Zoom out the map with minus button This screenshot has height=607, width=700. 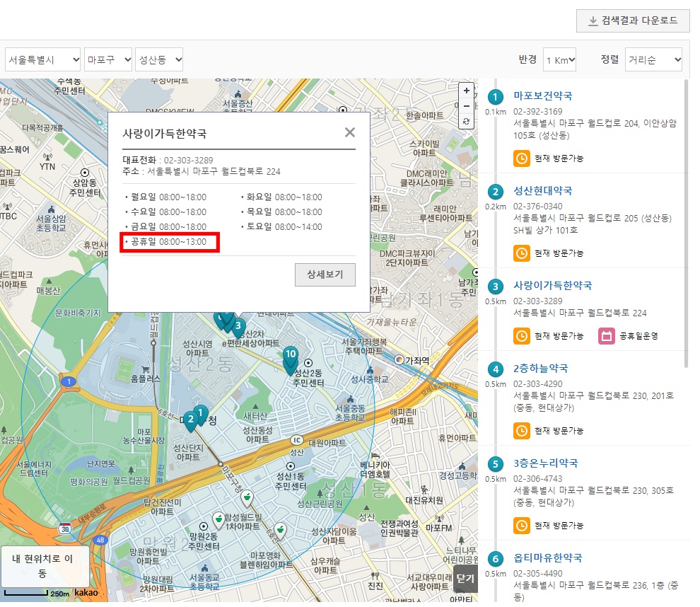pyautogui.click(x=466, y=106)
